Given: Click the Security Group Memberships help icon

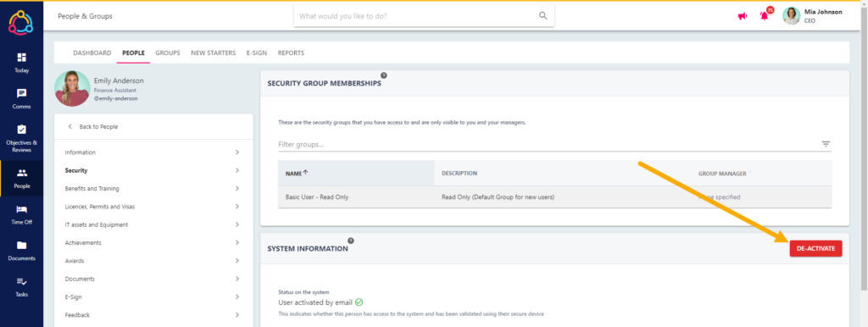Looking at the screenshot, I should (384, 75).
